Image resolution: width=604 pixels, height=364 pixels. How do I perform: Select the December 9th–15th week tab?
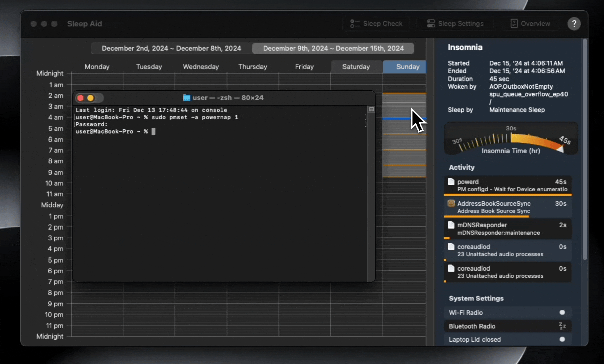[x=333, y=48]
